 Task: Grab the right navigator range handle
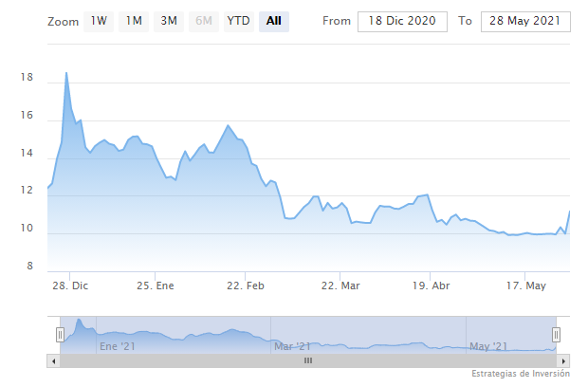(x=556, y=335)
